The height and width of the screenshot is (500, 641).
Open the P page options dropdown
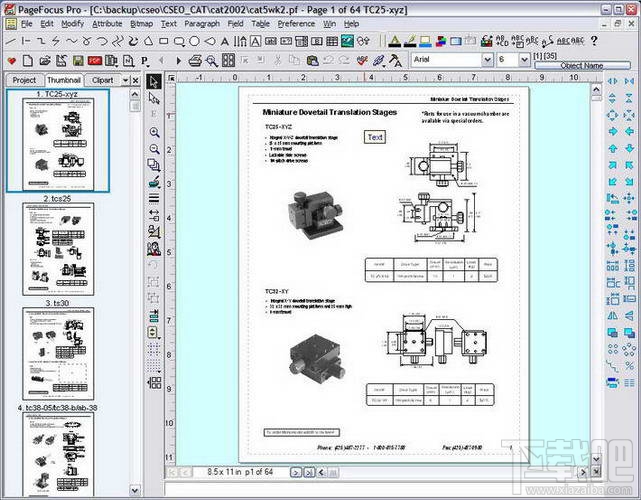click(x=145, y=61)
